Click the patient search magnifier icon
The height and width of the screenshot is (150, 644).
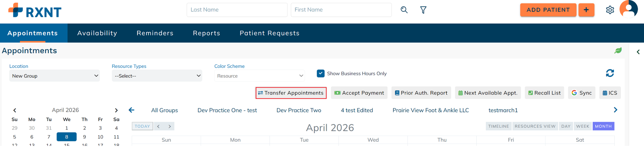pyautogui.click(x=404, y=10)
